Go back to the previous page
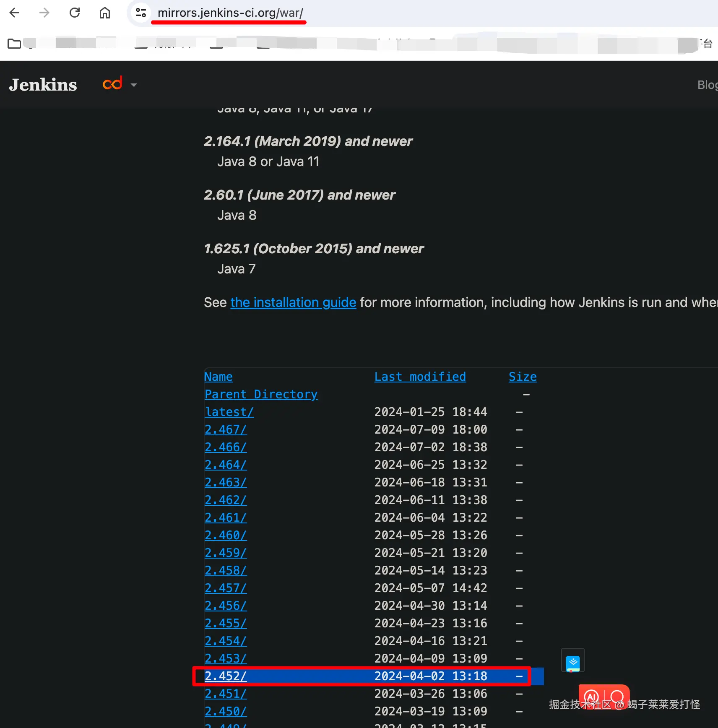The image size is (718, 728). (x=15, y=13)
